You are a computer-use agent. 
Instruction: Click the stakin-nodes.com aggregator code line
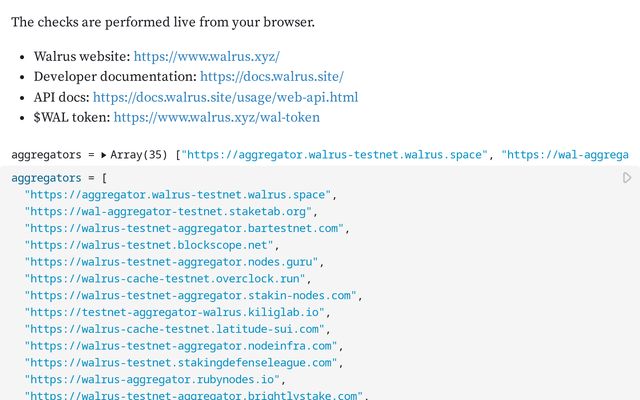coord(192,296)
